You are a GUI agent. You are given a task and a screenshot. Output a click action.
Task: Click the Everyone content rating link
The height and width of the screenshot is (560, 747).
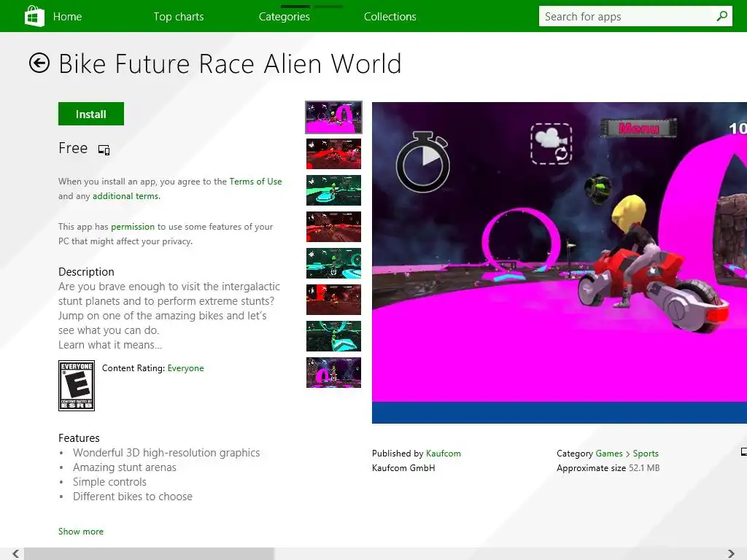[x=186, y=368]
